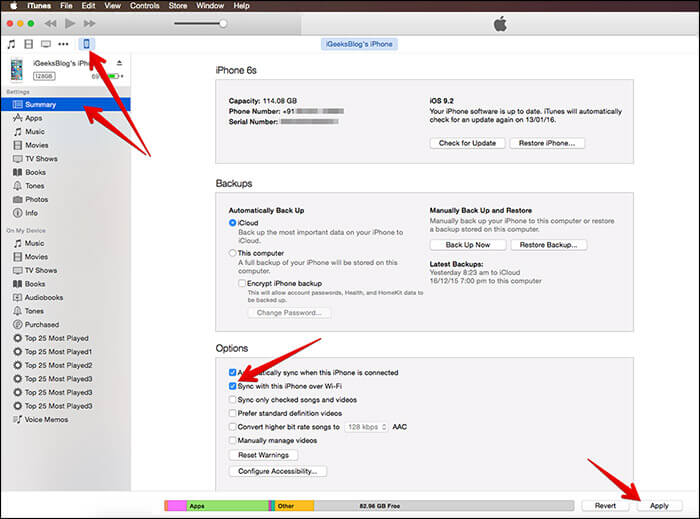700x519 pixels.
Task: Click the Apps segment of storage bar
Action: [228, 506]
